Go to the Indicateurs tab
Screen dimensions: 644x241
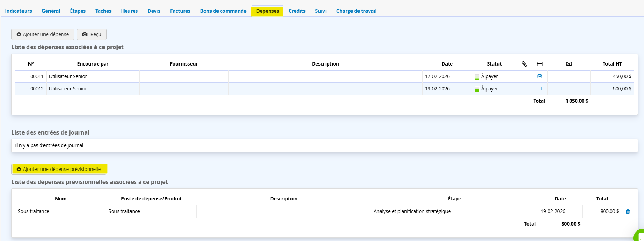[x=18, y=11]
